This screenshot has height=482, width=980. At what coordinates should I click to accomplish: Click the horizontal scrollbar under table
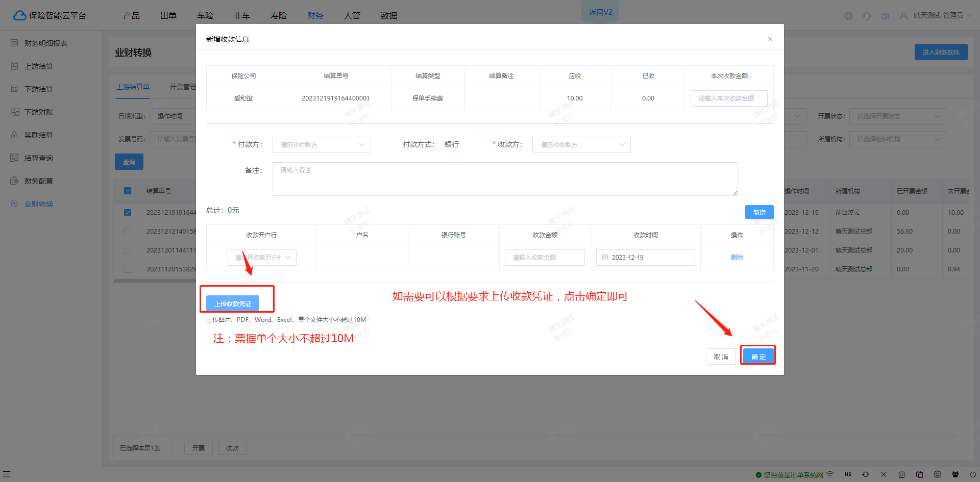155,281
